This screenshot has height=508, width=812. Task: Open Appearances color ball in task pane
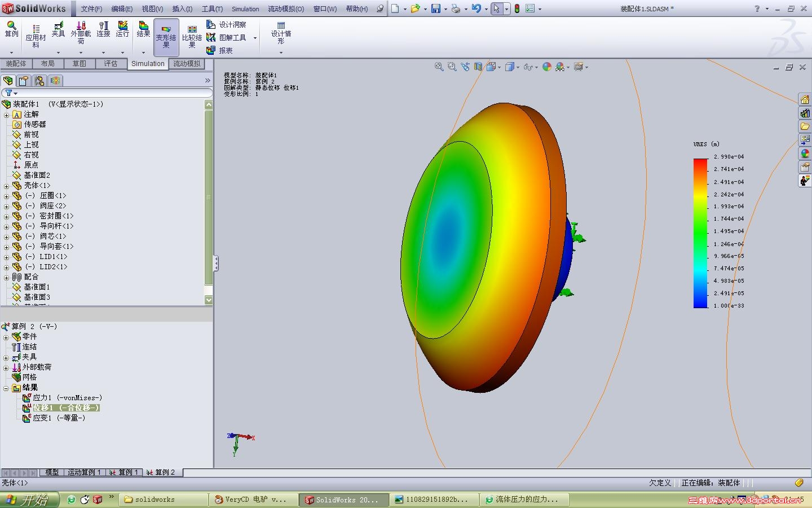[805, 154]
